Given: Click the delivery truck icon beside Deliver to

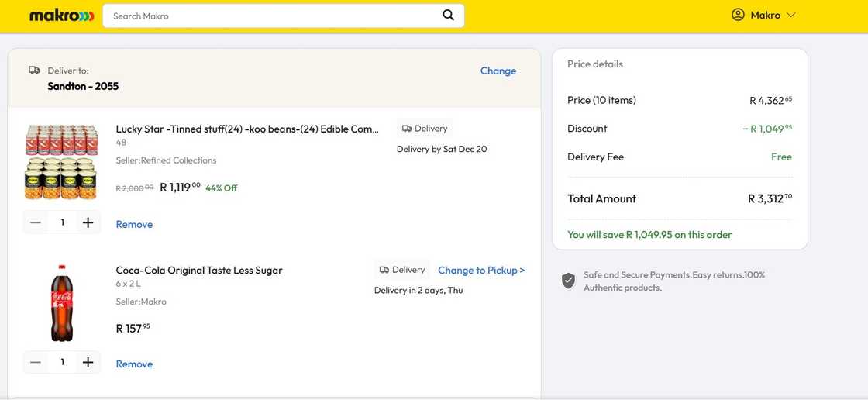Looking at the screenshot, I should click(x=34, y=71).
